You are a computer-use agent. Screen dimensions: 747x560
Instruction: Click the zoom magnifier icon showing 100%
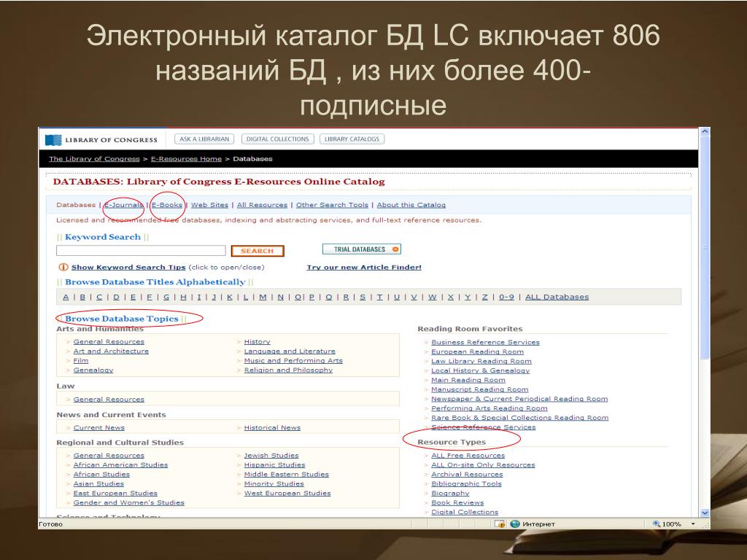tap(657, 524)
